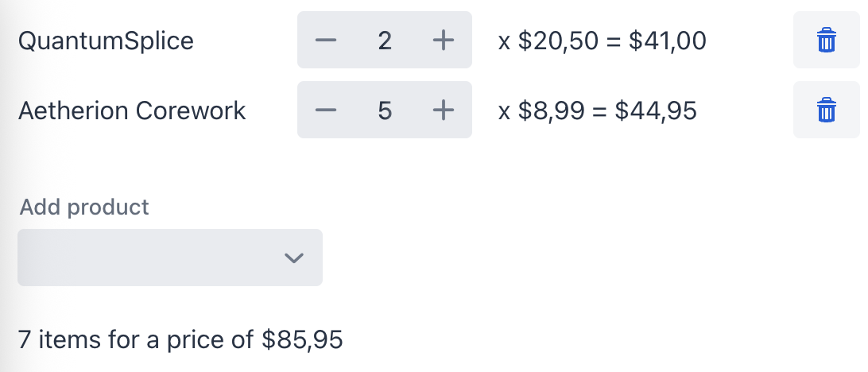Select the Aetherion Corework product name
868x372 pixels.
[132, 110]
